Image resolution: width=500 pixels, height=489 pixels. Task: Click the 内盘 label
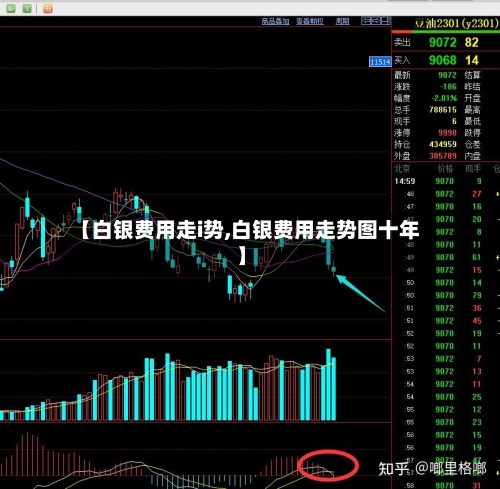(x=473, y=156)
